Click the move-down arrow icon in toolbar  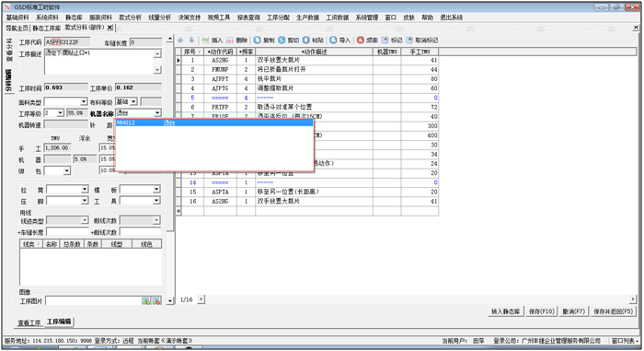click(191, 40)
